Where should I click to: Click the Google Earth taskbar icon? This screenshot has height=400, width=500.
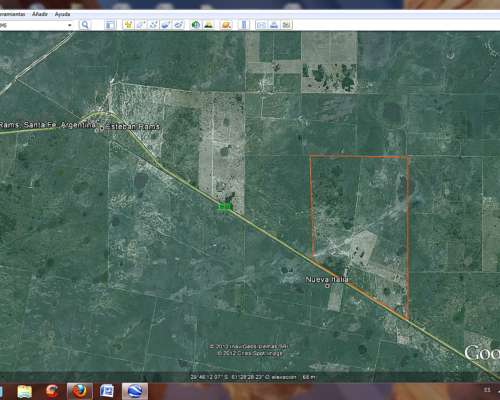pyautogui.click(x=135, y=391)
